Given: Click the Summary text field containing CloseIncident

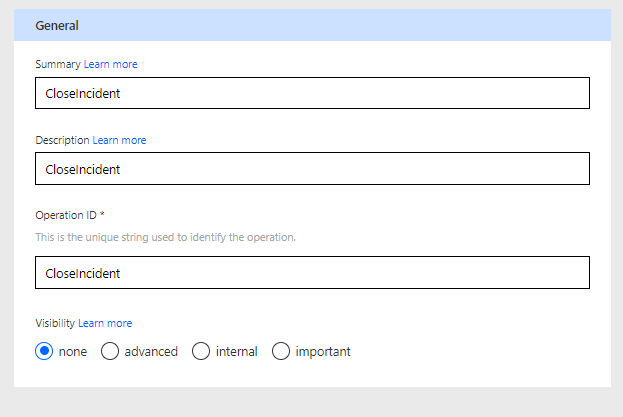Looking at the screenshot, I should tap(312, 93).
